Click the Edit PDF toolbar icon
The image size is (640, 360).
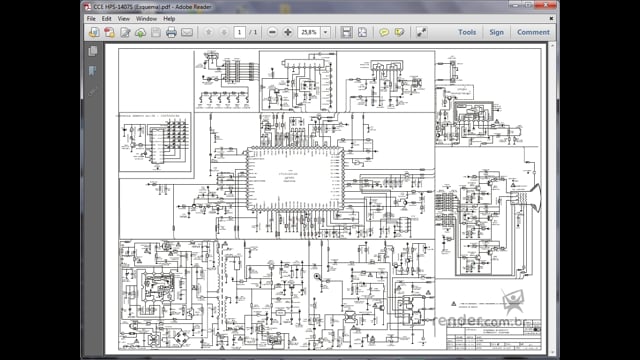coord(125,32)
